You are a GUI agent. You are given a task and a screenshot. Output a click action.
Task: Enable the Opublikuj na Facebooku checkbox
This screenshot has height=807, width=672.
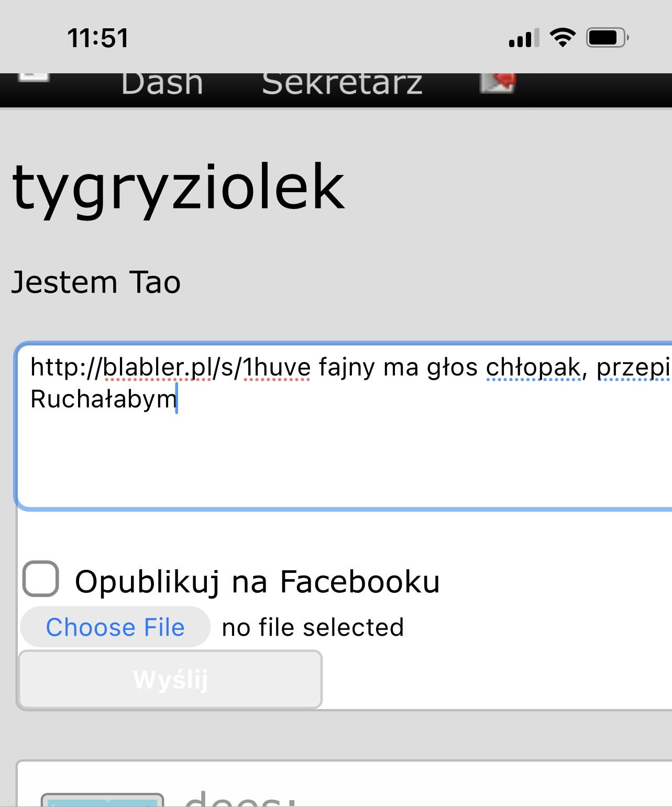pyautogui.click(x=41, y=579)
